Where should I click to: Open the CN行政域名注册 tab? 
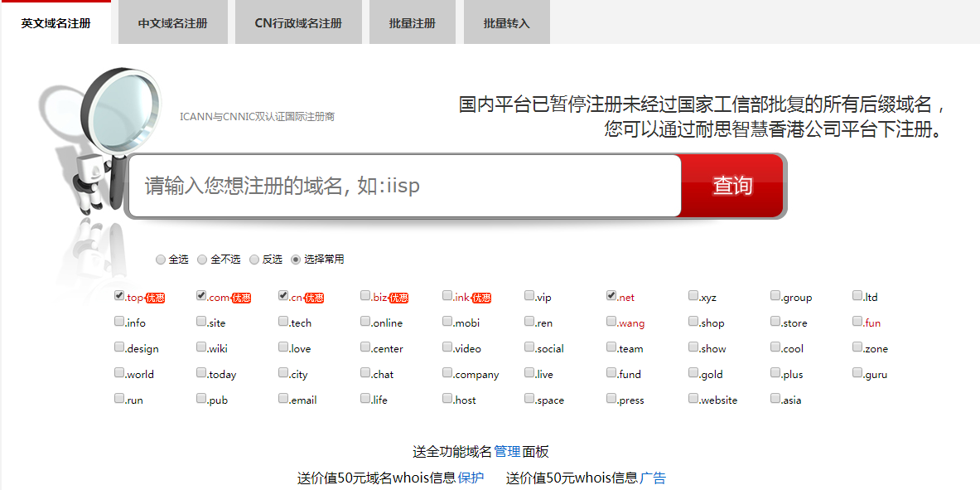click(x=298, y=23)
